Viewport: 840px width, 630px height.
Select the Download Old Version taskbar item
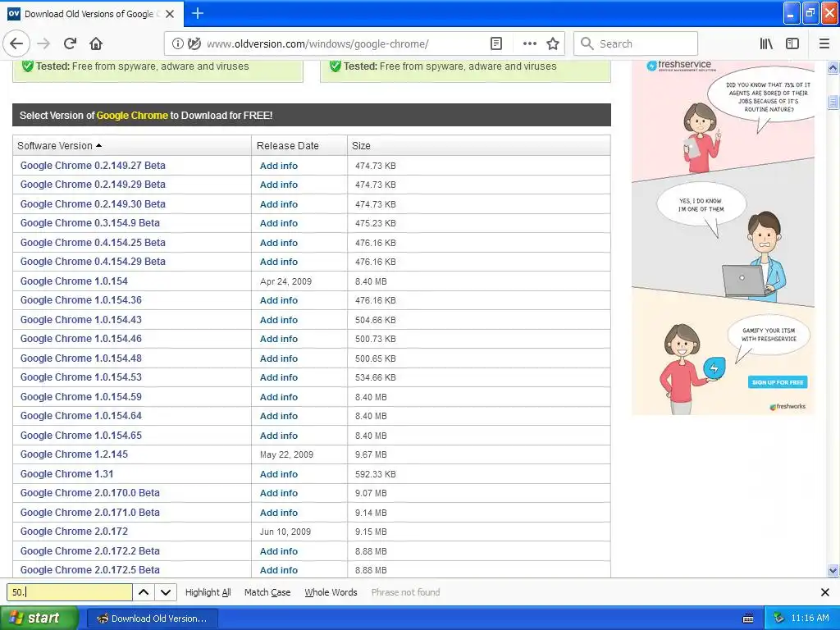[x=152, y=619]
